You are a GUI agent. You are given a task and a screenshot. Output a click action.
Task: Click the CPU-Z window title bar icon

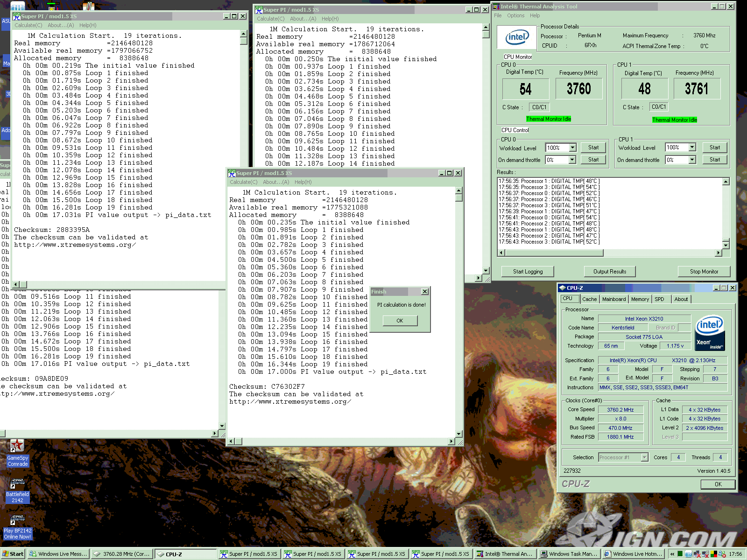(x=563, y=288)
